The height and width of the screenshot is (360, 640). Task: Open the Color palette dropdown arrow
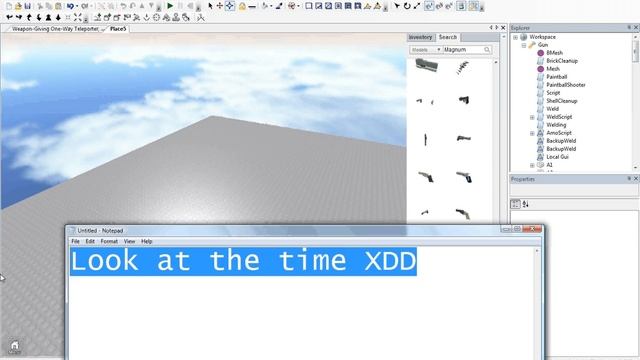298,6
